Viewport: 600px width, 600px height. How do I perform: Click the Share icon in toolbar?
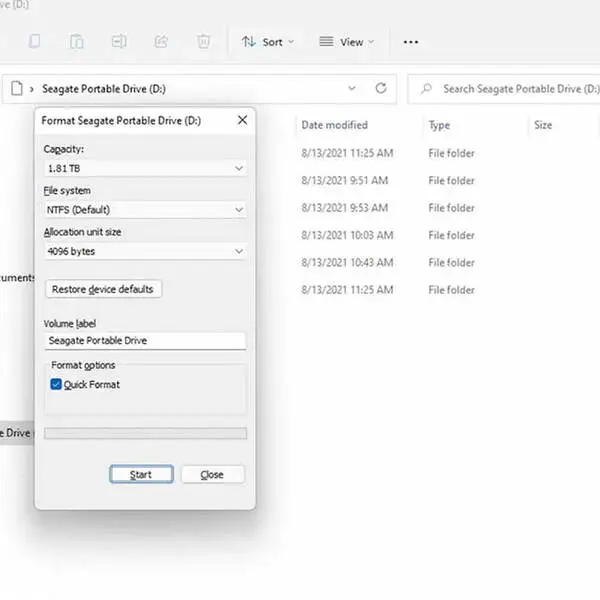(x=161, y=42)
